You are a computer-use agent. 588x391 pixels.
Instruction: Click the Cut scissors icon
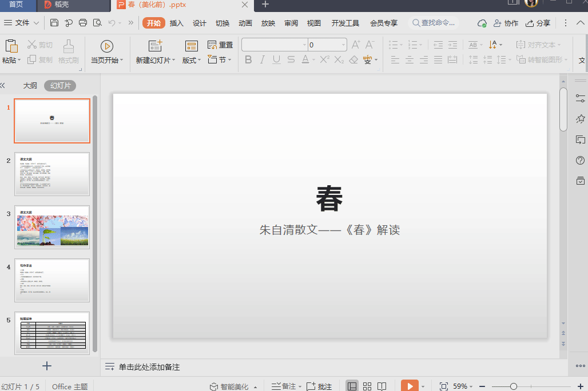click(32, 45)
